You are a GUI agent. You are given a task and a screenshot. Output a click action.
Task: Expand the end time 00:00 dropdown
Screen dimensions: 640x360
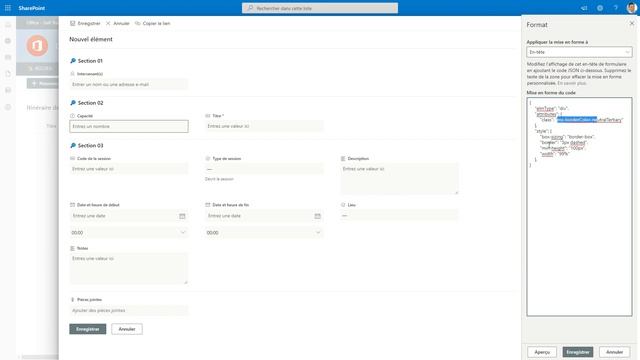click(264, 233)
